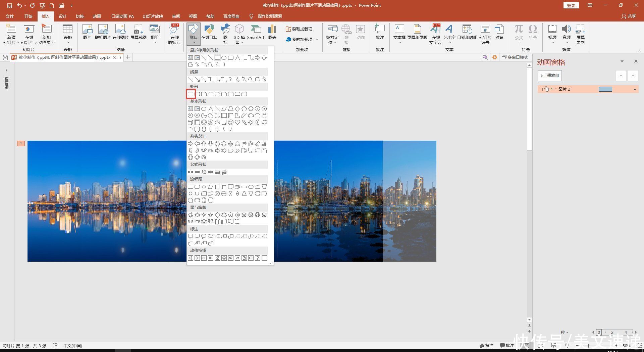
Task: Toggle 多窗口模式 multi-window mode
Action: [x=515, y=57]
